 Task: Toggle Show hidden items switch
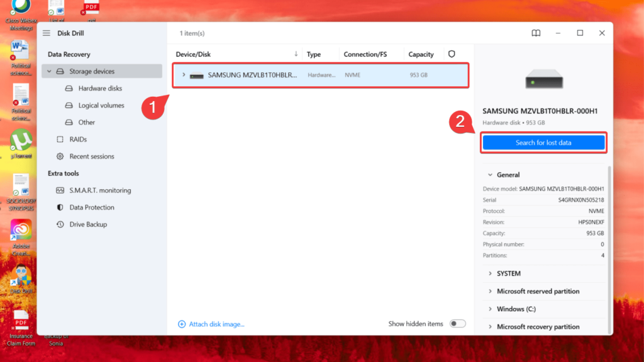[458, 324]
